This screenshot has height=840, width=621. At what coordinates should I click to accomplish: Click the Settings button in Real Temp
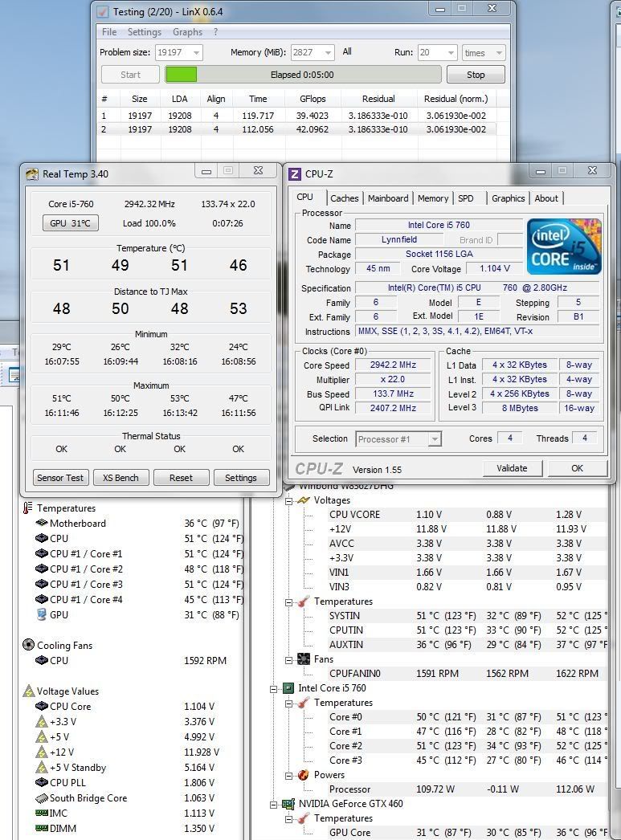(x=240, y=477)
